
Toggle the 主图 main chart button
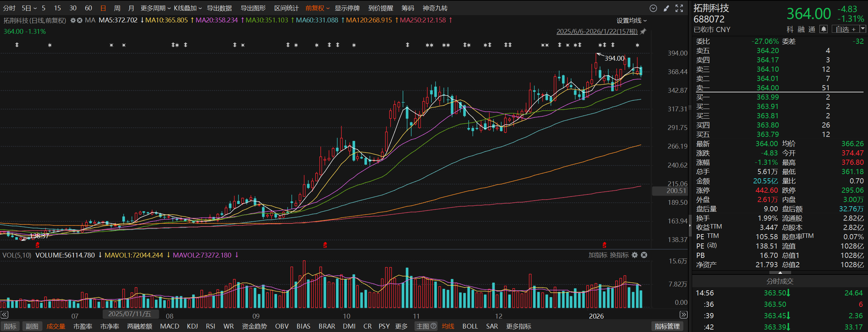click(x=426, y=326)
